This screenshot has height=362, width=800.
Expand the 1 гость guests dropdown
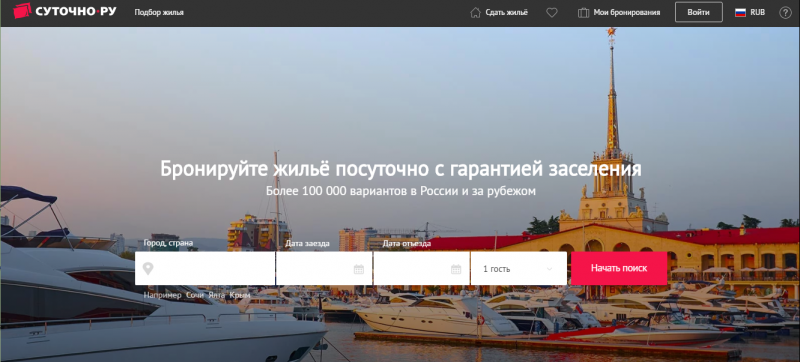click(518, 268)
